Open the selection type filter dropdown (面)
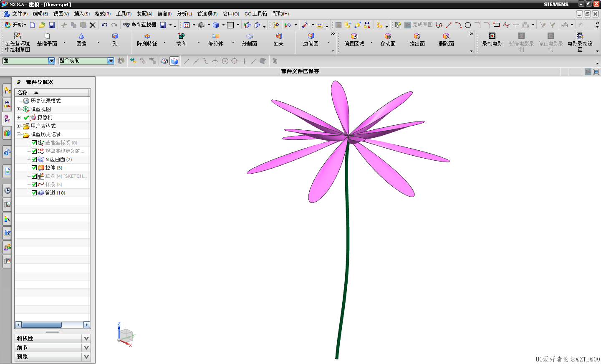The height and width of the screenshot is (364, 601). click(x=51, y=61)
